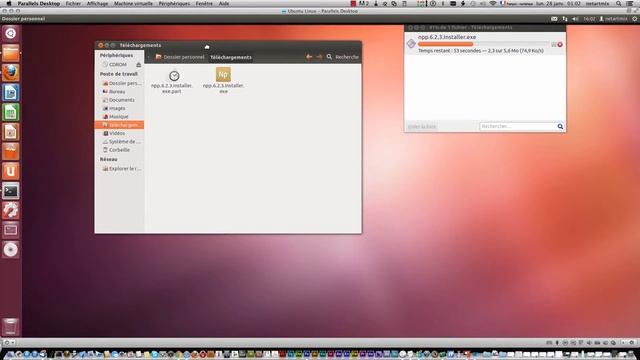Cancel the npp installer download

560,44
